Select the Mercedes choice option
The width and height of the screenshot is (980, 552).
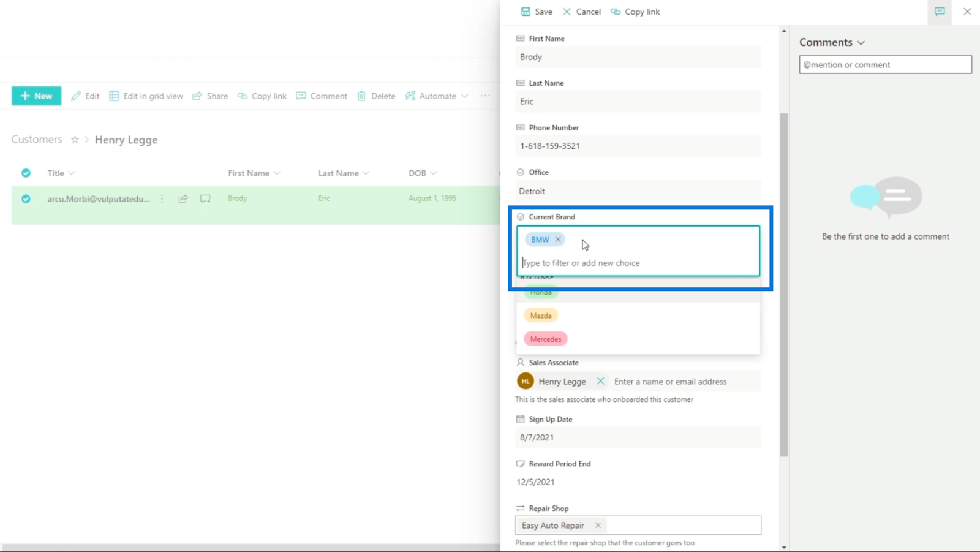(x=546, y=339)
